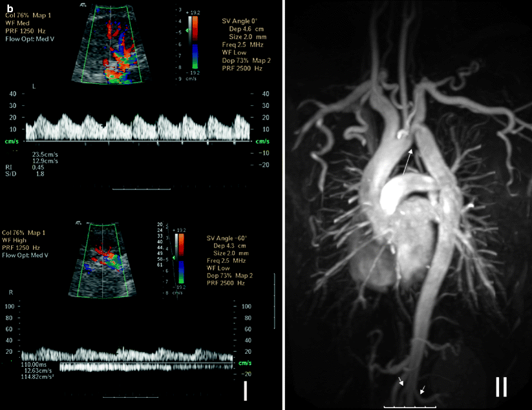Viewport: 532px width, 410px height.
Task: Select the Roman numeral II panel label
Action: [x=501, y=386]
